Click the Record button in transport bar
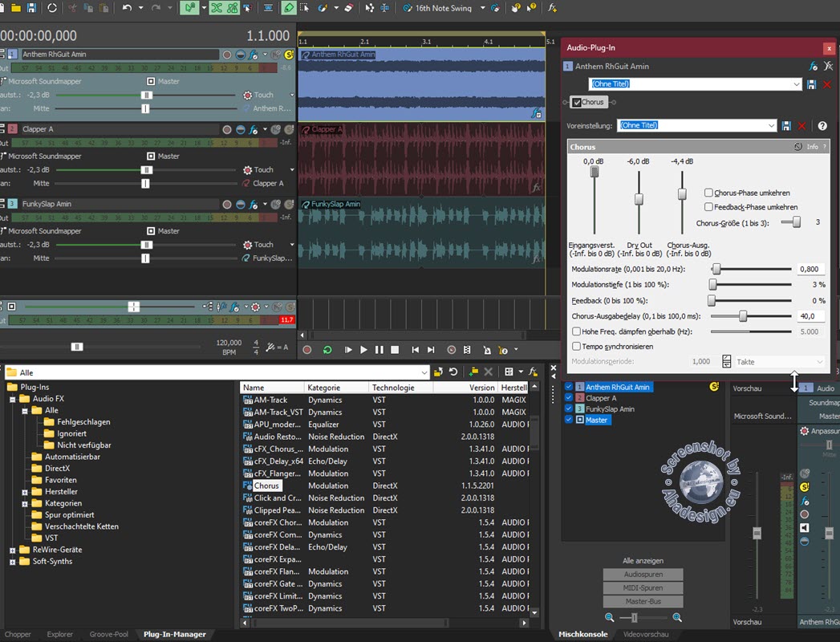 (x=307, y=350)
